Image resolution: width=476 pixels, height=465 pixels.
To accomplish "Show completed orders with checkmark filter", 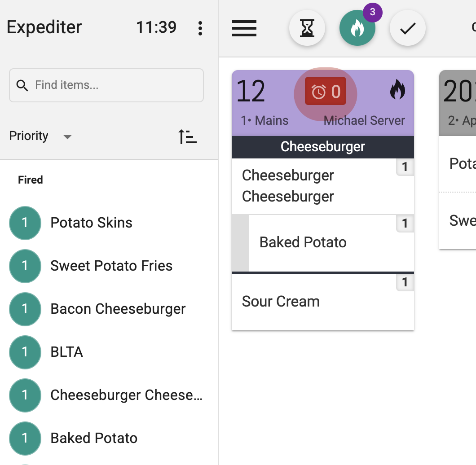I will pyautogui.click(x=407, y=28).
